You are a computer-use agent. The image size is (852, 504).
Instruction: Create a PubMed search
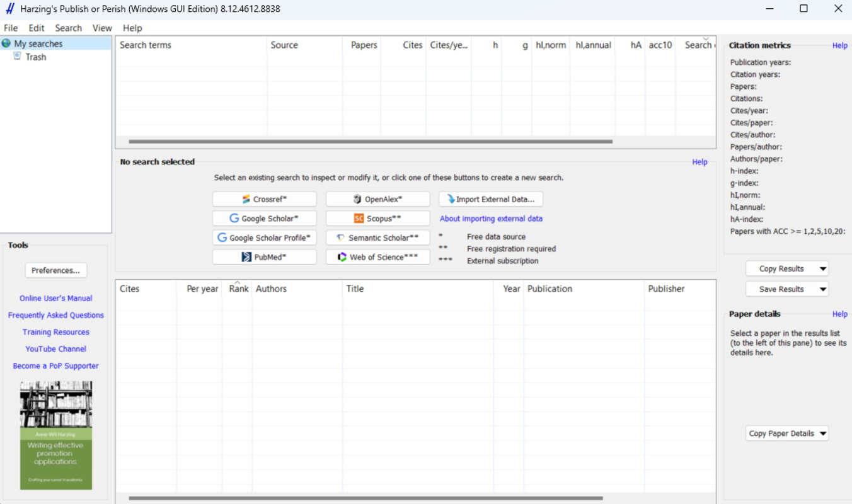(264, 257)
